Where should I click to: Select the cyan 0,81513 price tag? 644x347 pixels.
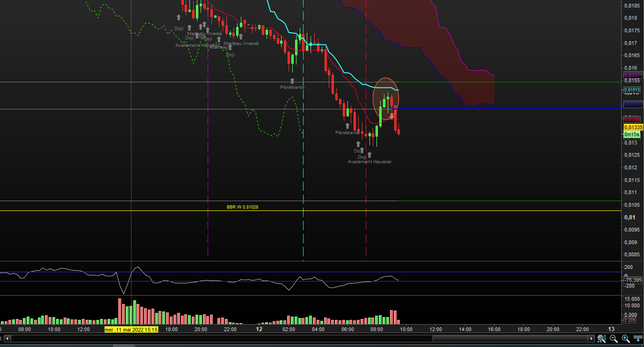[x=633, y=90]
